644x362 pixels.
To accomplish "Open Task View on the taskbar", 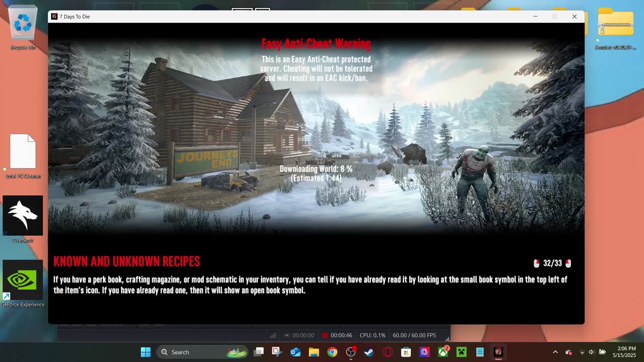I will coord(259,352).
